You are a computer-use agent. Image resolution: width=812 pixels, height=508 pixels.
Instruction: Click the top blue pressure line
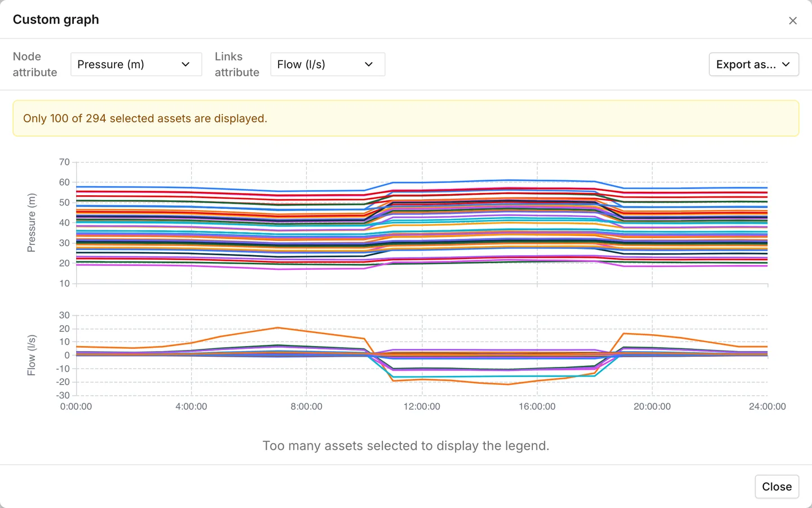[x=507, y=180]
